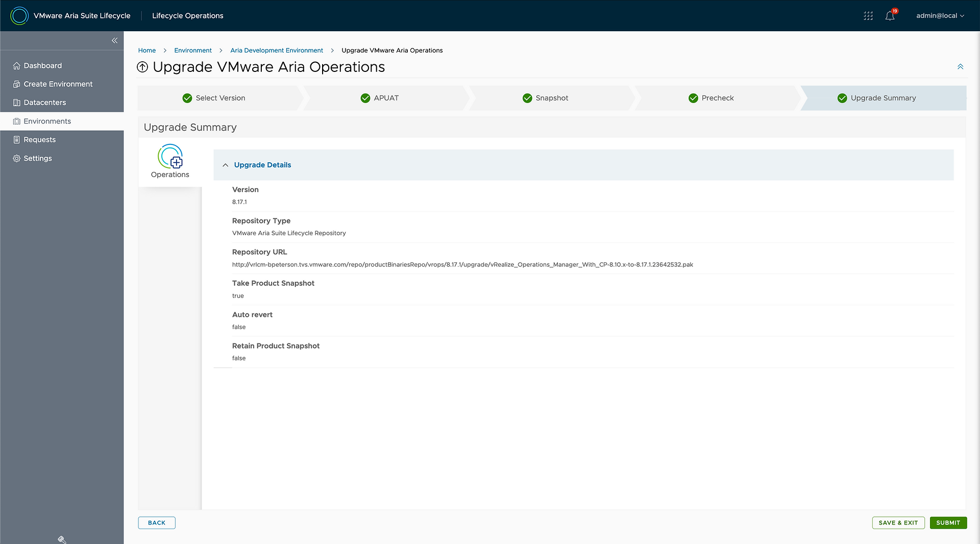The width and height of the screenshot is (980, 544).
Task: Click the Take Product Snapshot label
Action: coord(273,283)
